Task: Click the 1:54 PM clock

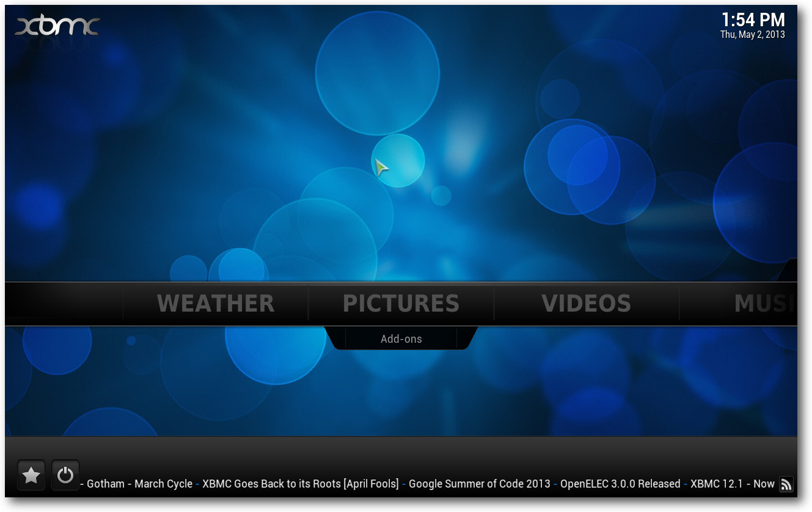Action: tap(753, 19)
